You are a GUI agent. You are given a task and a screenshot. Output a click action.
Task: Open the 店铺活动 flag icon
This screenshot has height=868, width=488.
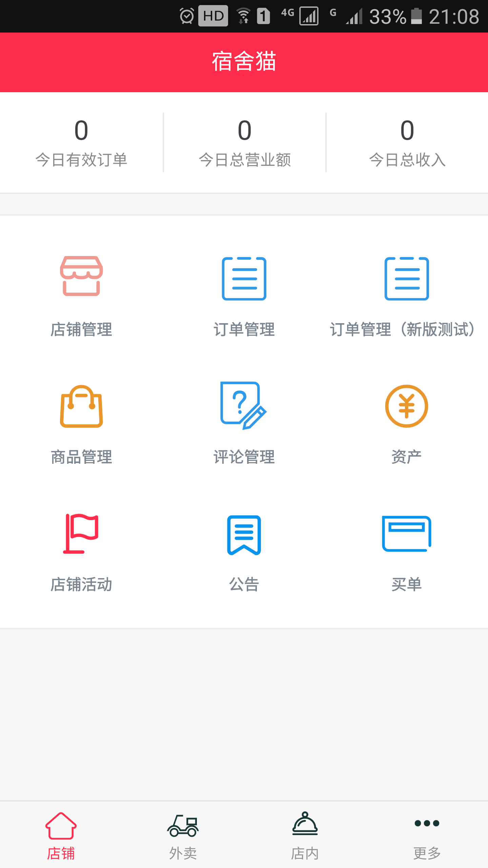click(x=81, y=534)
